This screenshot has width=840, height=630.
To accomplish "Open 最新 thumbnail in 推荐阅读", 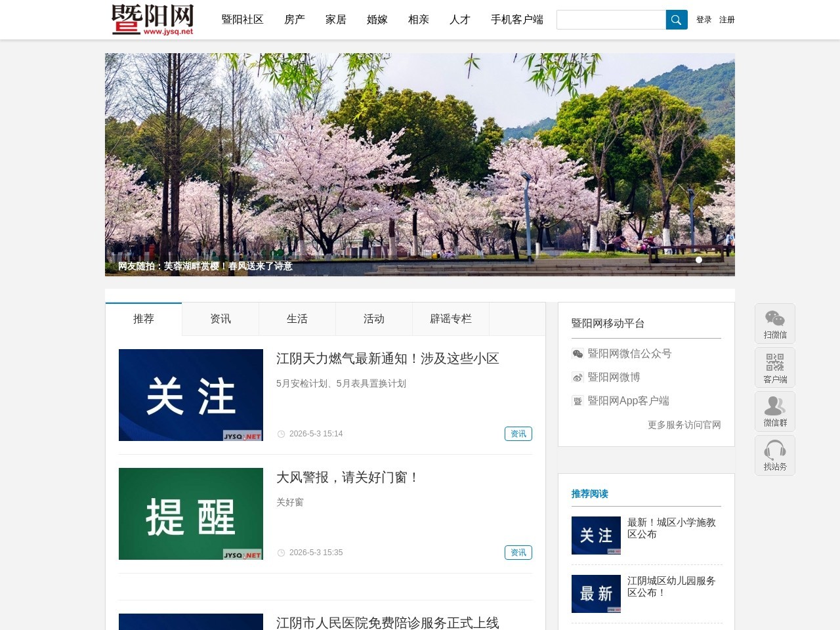I will (x=596, y=594).
